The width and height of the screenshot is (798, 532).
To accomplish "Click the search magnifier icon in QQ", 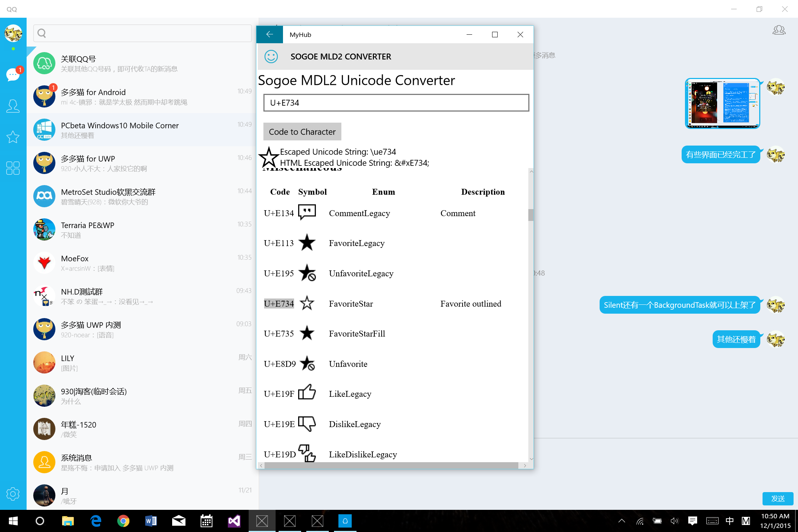I will tap(42, 34).
